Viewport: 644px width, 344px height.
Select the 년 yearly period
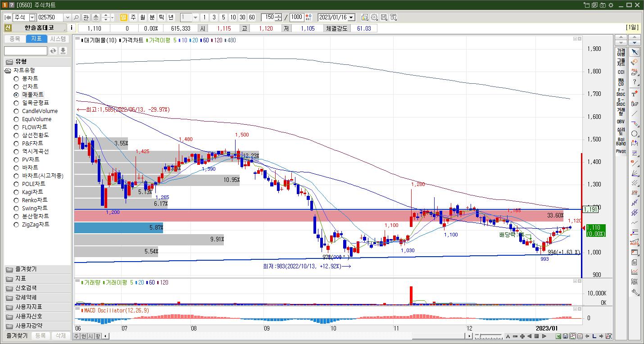click(x=171, y=18)
